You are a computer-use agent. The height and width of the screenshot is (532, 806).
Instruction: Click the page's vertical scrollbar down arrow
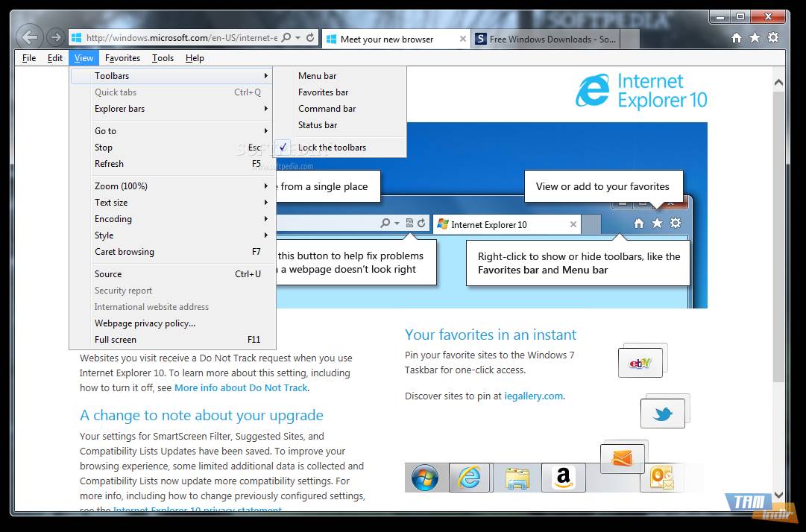778,495
